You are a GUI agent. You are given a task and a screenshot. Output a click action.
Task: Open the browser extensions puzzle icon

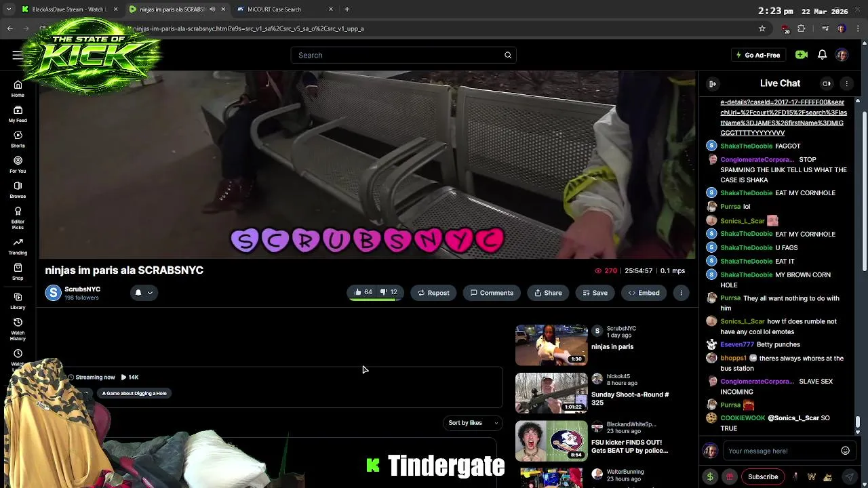point(802,28)
